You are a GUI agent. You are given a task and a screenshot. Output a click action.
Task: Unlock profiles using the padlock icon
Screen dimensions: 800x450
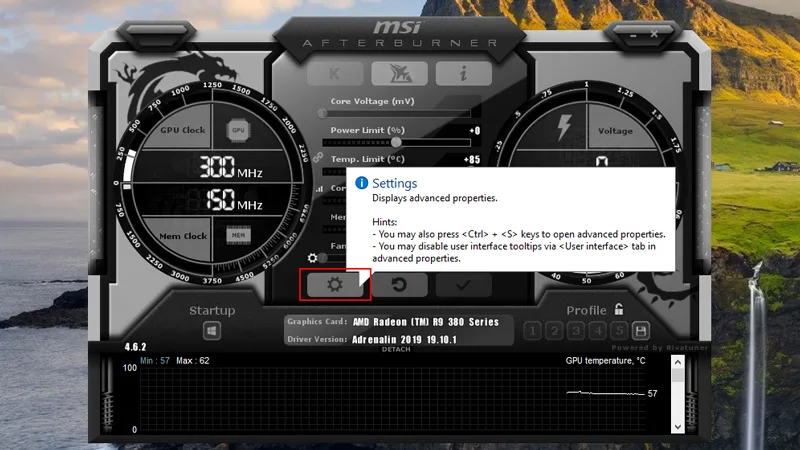(619, 309)
